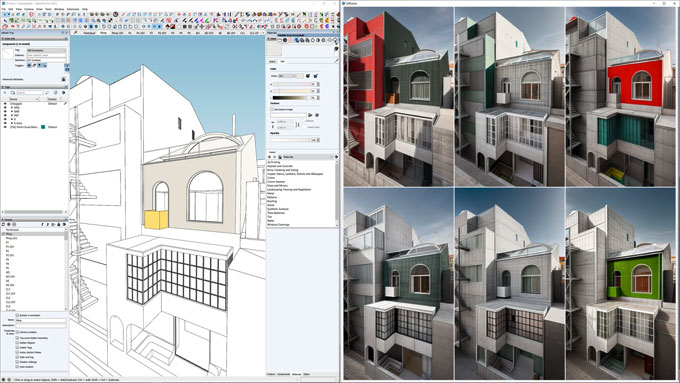Click the Create Material icon in Materials panel
The height and width of the screenshot is (383, 680).
click(336, 49)
